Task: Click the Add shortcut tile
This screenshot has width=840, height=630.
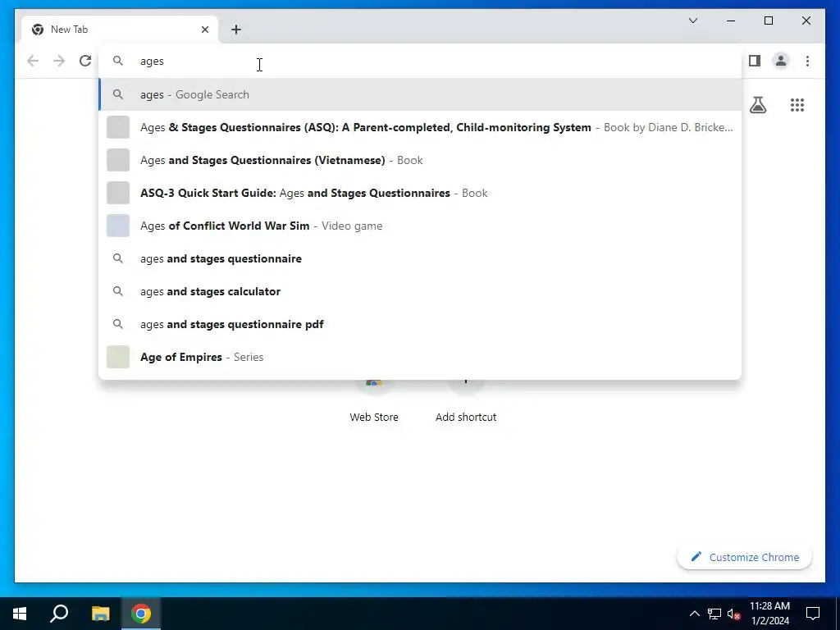Action: point(466,402)
